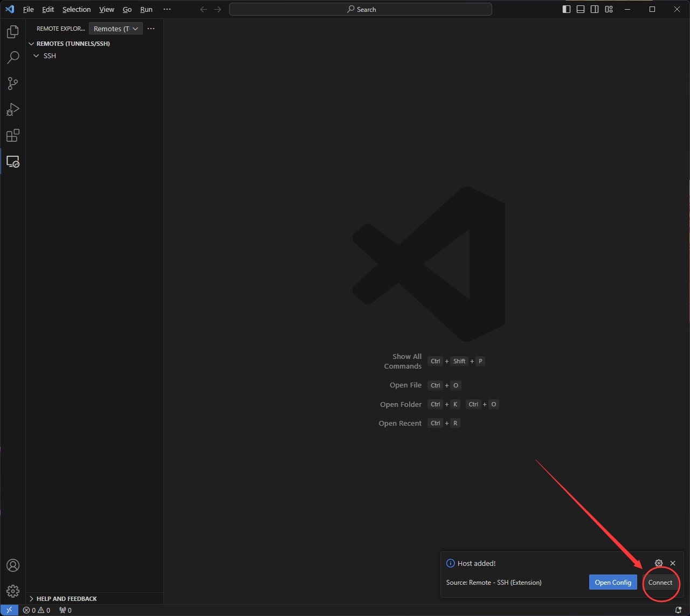Screen dimensions: 690x616
Task: Open the File menu
Action: point(29,9)
